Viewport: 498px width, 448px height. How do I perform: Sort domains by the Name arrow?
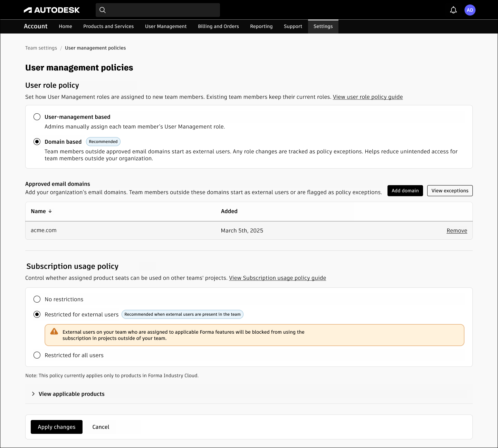click(x=50, y=211)
